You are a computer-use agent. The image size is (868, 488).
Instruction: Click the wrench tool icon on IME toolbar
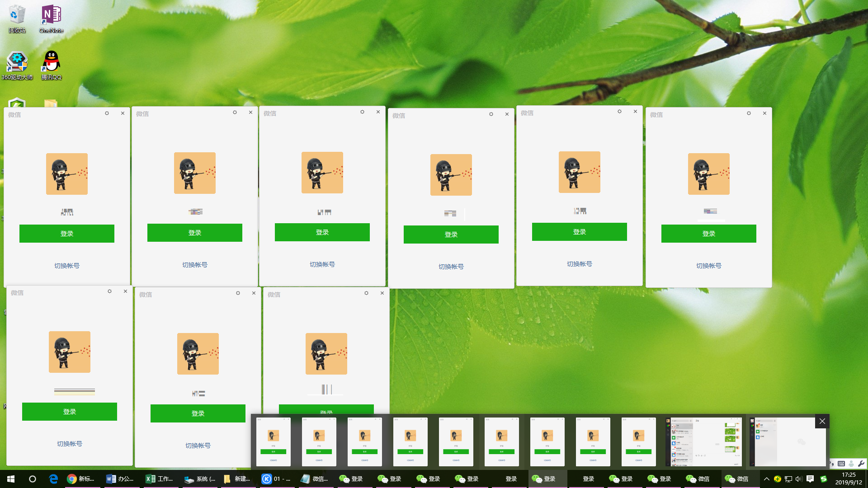[861, 464]
